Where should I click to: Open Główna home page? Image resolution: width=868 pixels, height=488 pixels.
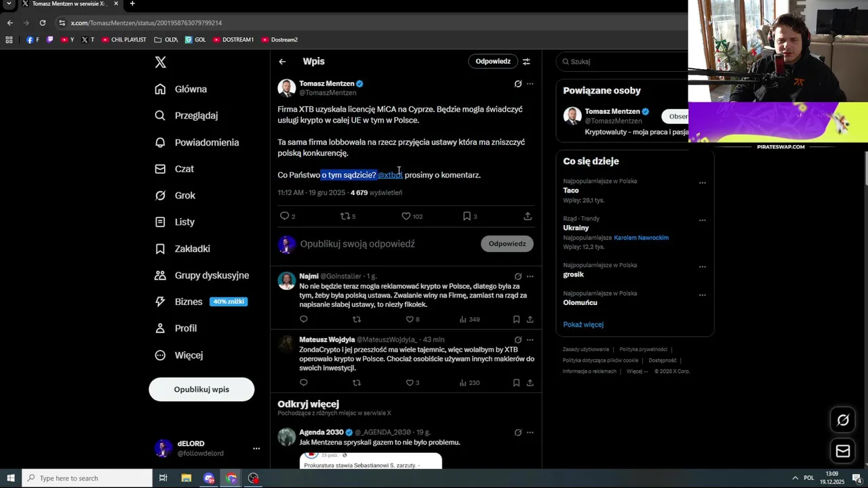tap(180, 89)
